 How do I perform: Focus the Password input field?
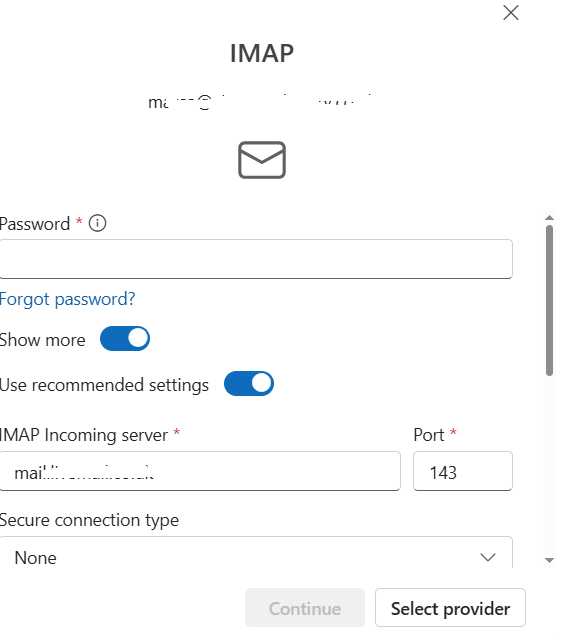(x=256, y=259)
